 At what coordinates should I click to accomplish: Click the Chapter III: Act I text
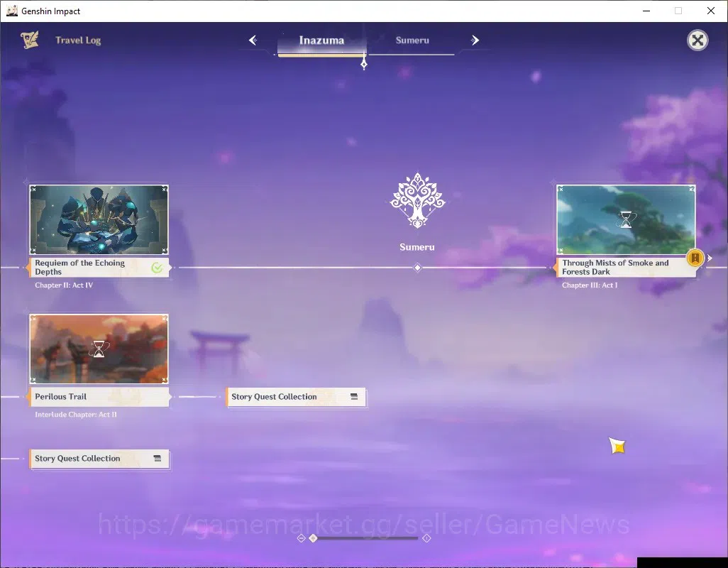(590, 285)
